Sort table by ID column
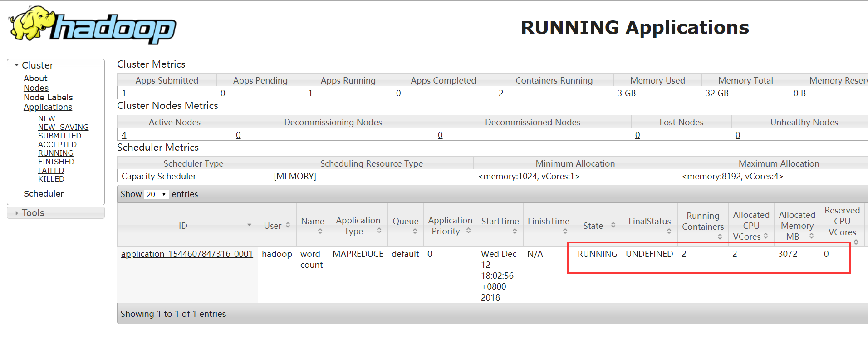This screenshot has height=345, width=868. tap(187, 225)
